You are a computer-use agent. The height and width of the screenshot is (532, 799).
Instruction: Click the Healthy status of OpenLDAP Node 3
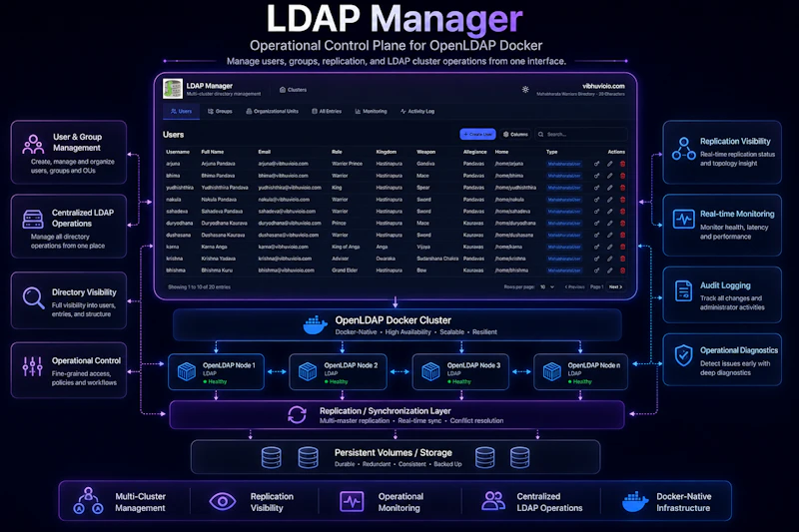click(x=459, y=382)
